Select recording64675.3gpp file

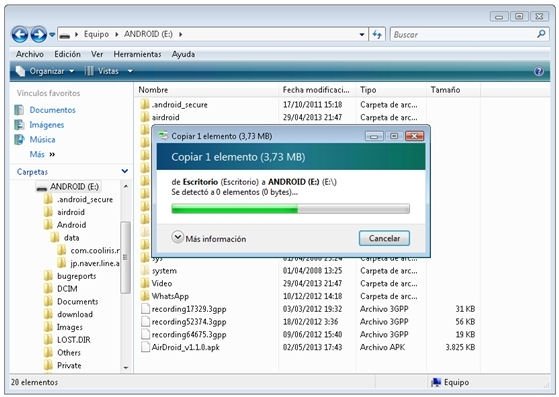189,335
